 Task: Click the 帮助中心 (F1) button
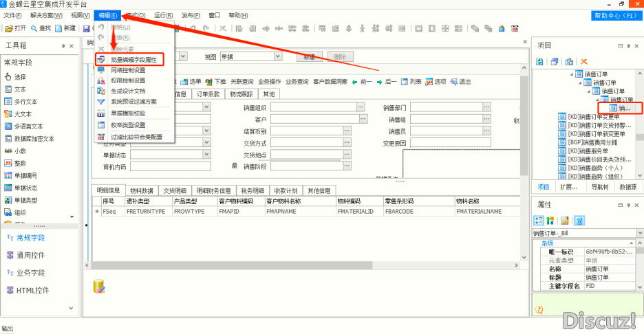tap(616, 15)
